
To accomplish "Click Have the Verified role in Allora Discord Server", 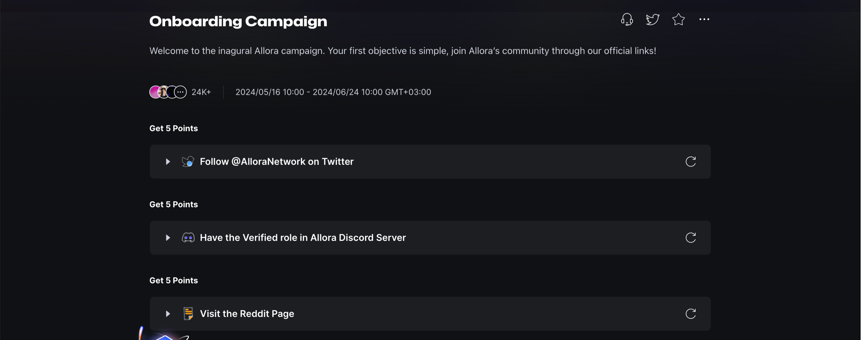I will tap(303, 238).
